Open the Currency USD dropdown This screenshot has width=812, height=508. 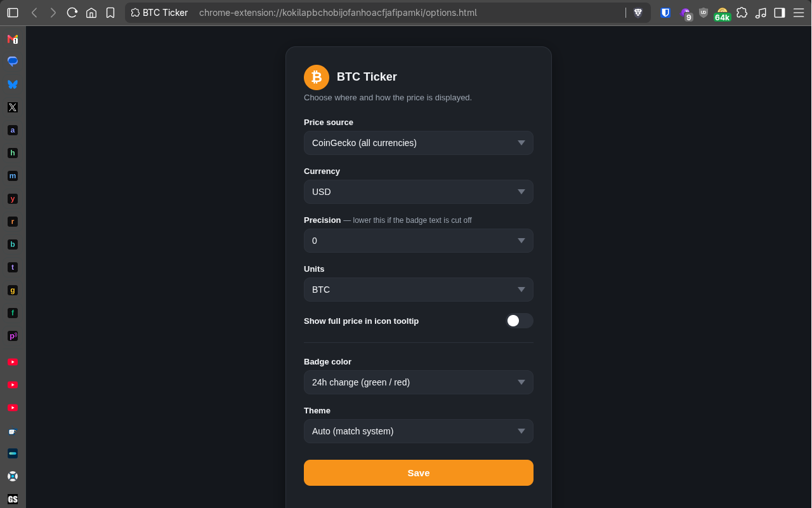(x=419, y=192)
